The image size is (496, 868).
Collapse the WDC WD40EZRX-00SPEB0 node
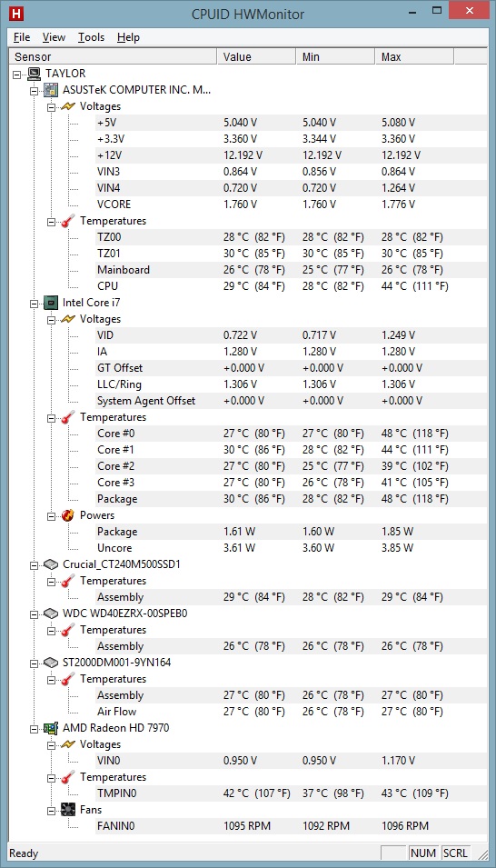pyautogui.click(x=35, y=614)
